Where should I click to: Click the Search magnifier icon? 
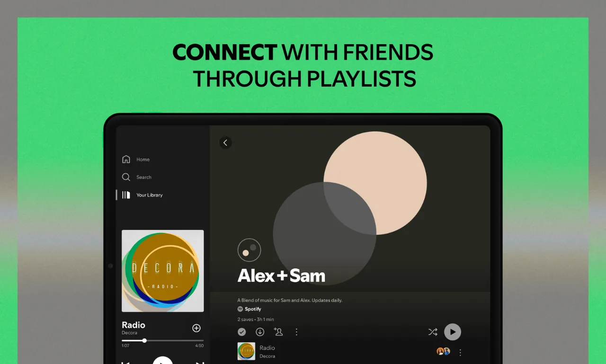point(126,177)
